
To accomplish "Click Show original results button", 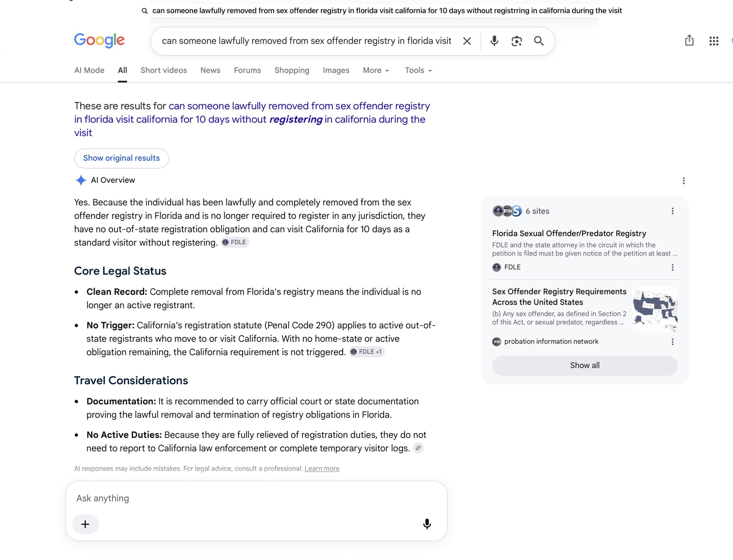I will pyautogui.click(x=122, y=158).
